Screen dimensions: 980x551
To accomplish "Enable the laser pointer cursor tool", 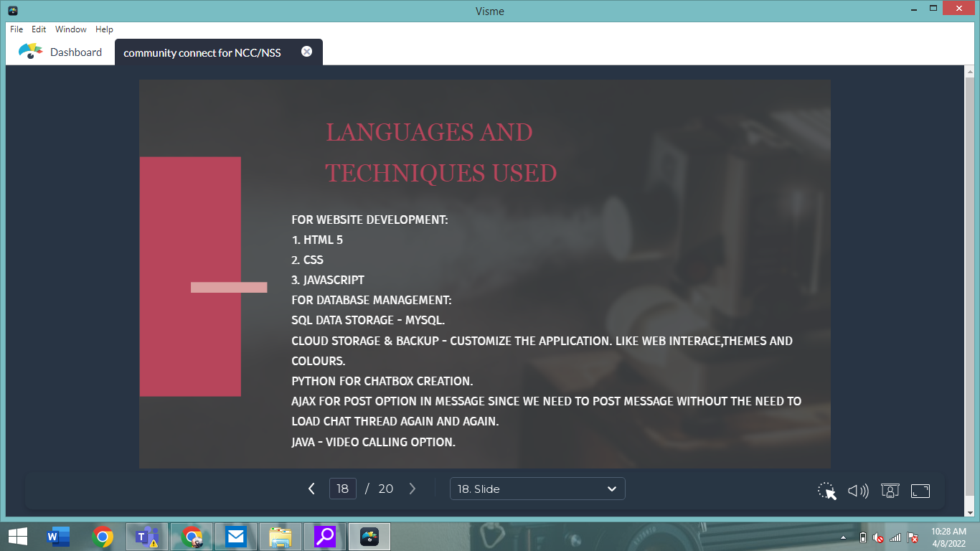I will tap(827, 491).
